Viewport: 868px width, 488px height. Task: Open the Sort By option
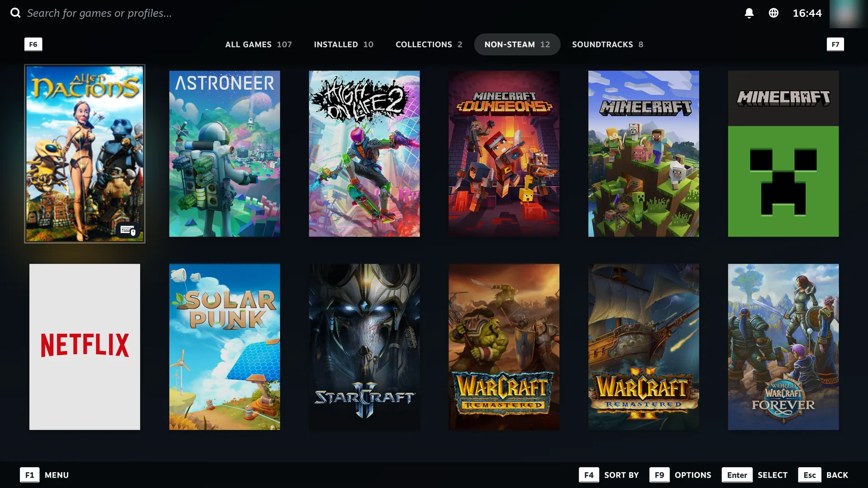[609, 475]
